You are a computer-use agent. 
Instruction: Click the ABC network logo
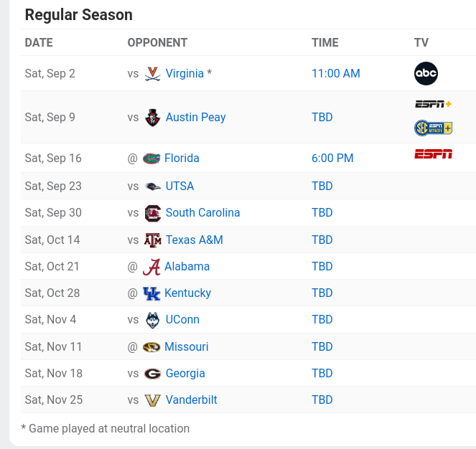point(426,73)
